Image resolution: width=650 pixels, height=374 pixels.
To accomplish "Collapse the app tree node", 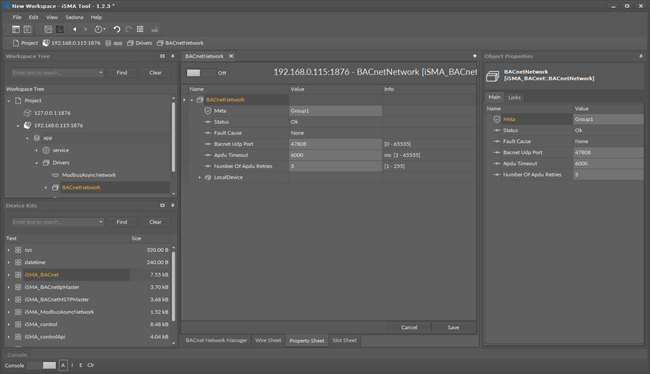I will coord(27,138).
